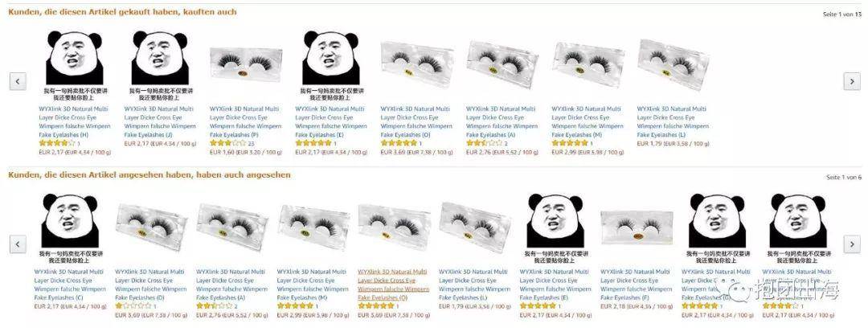868x328 pixels.
Task: Click previous arrow in 'angesehen haben' carousel
Action: (18, 244)
